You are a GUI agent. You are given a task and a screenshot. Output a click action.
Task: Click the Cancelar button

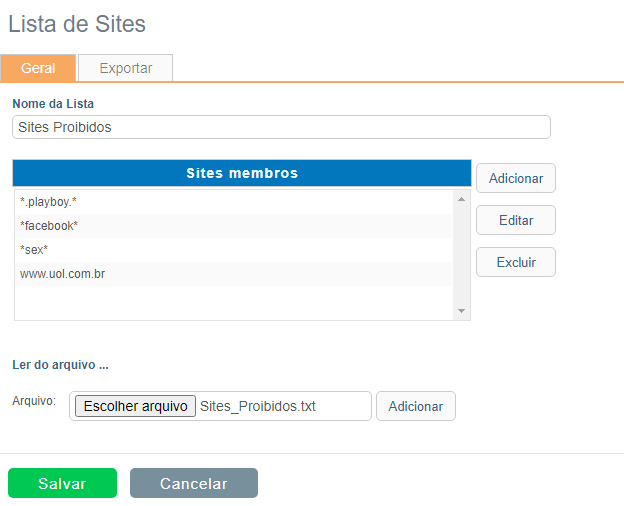click(194, 483)
